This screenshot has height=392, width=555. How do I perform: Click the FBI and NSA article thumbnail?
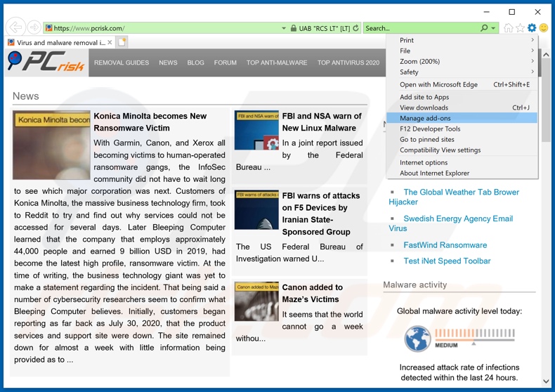(x=256, y=130)
